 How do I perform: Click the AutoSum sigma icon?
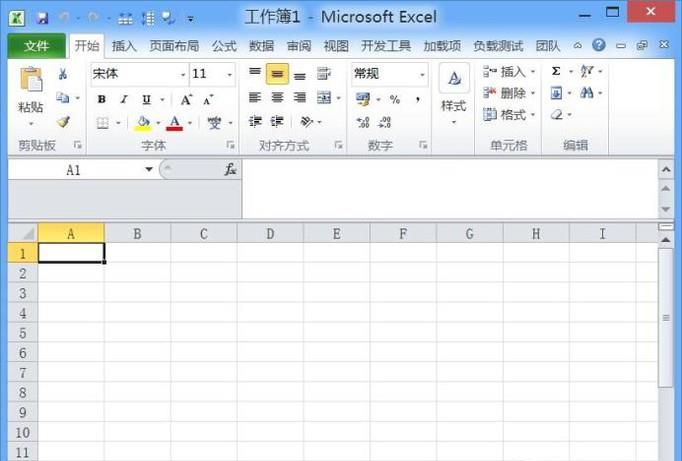click(x=556, y=71)
